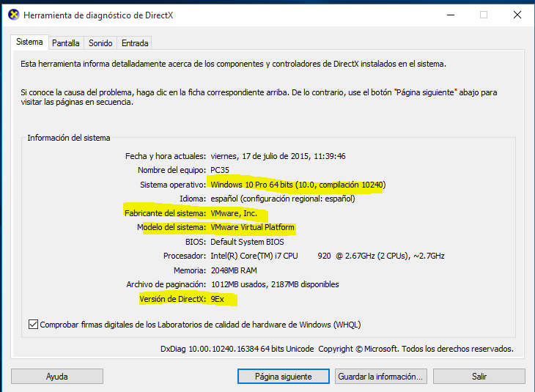Click Guardar la información button
535x392 pixels.
[x=381, y=377]
